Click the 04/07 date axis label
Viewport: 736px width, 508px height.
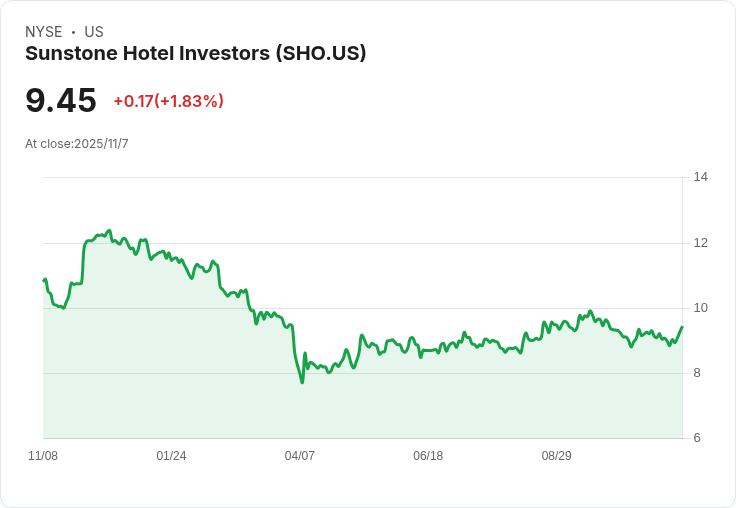coord(300,455)
